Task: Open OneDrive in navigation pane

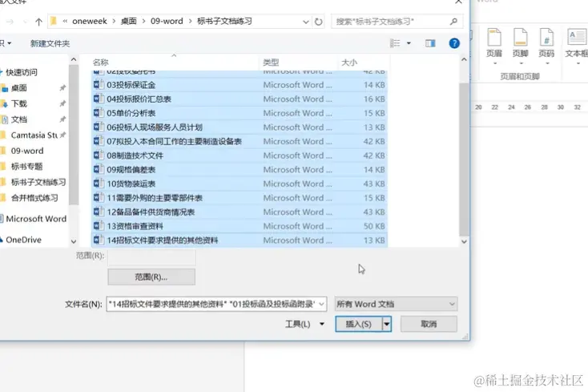Action: click(23, 240)
